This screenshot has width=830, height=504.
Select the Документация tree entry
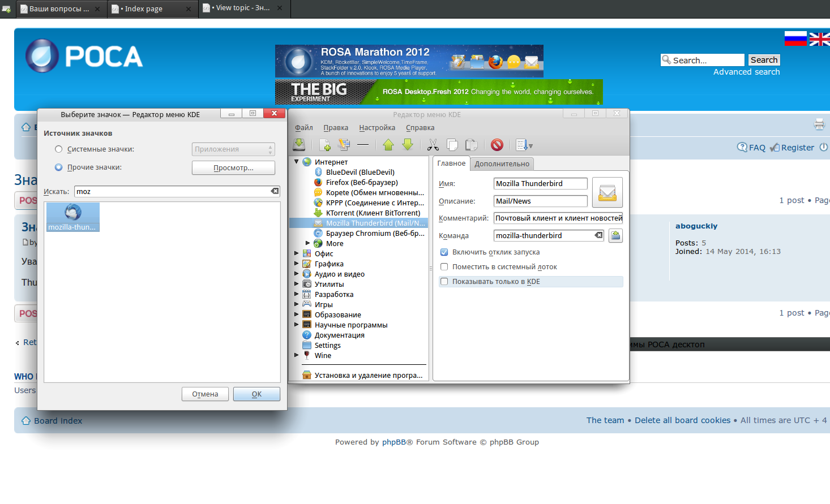tap(333, 335)
